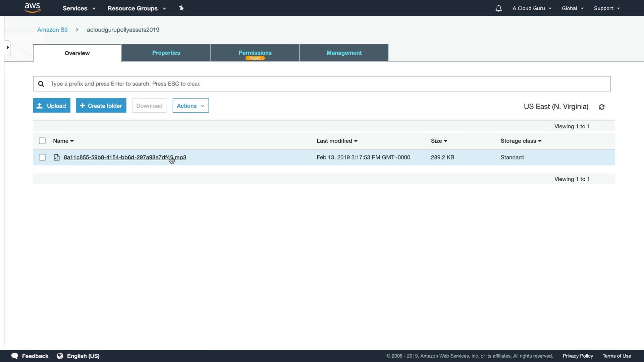Open the notifications bell

coord(498,8)
